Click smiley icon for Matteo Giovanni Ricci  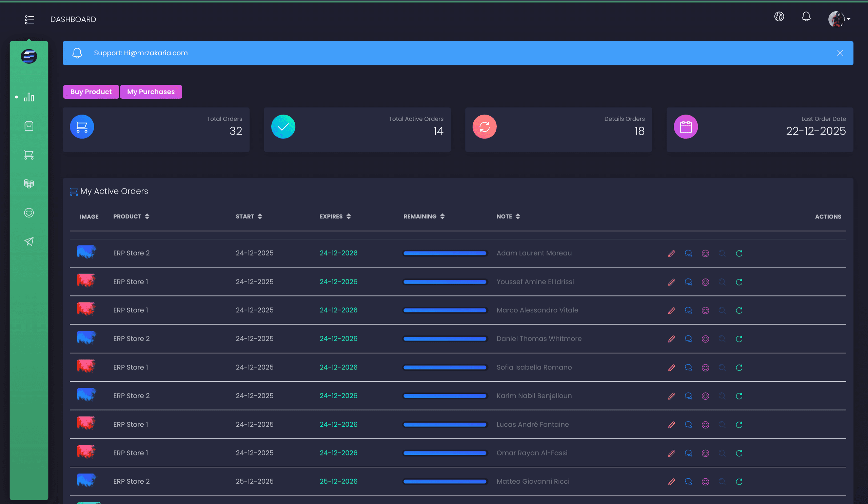click(706, 482)
